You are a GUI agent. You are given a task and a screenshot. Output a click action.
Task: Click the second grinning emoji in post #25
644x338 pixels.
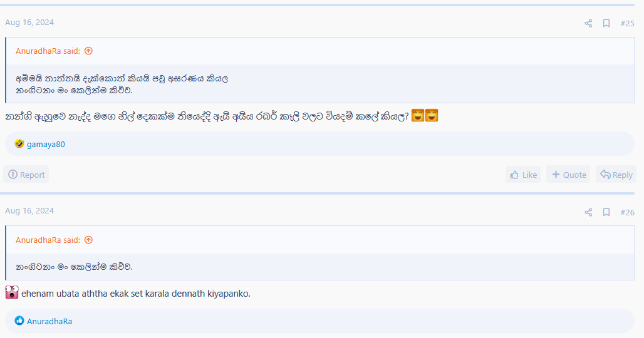(431, 115)
